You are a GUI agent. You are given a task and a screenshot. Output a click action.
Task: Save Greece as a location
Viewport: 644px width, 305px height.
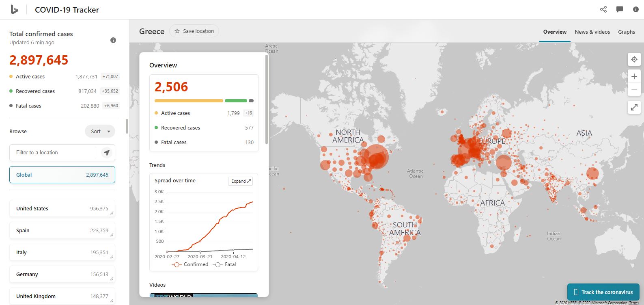194,31
